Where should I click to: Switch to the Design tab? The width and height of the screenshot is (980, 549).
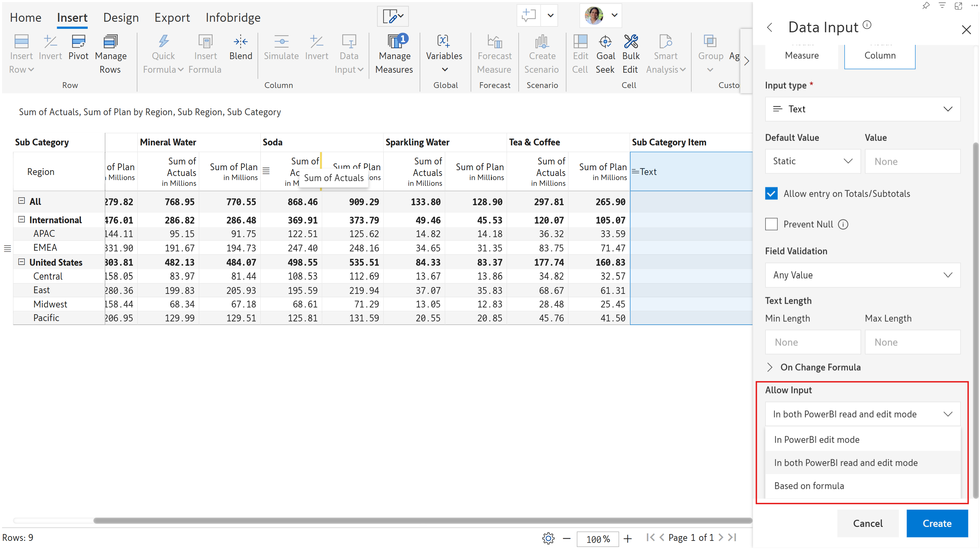click(x=121, y=17)
